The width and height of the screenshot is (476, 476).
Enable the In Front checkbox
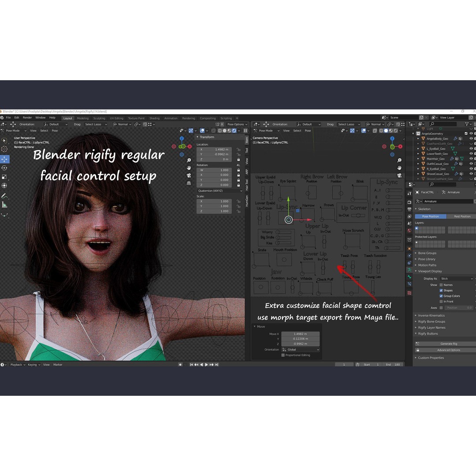click(441, 301)
